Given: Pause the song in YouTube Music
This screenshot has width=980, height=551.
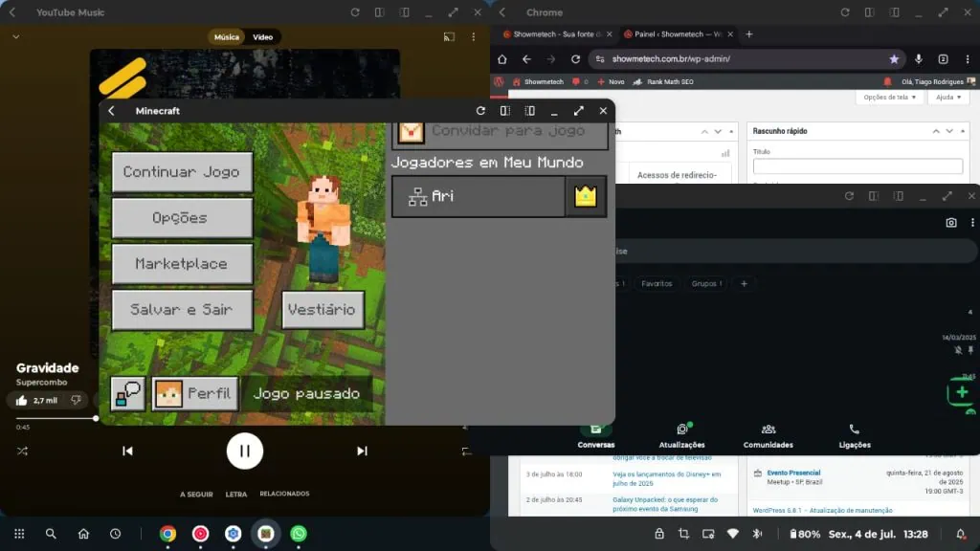Looking at the screenshot, I should (245, 451).
